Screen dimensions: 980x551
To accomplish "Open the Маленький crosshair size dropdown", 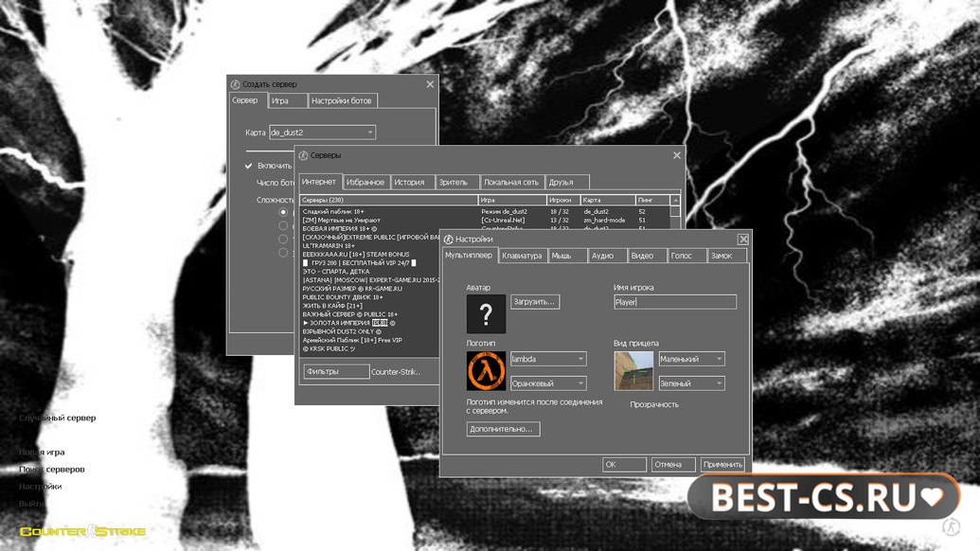I will tap(692, 359).
